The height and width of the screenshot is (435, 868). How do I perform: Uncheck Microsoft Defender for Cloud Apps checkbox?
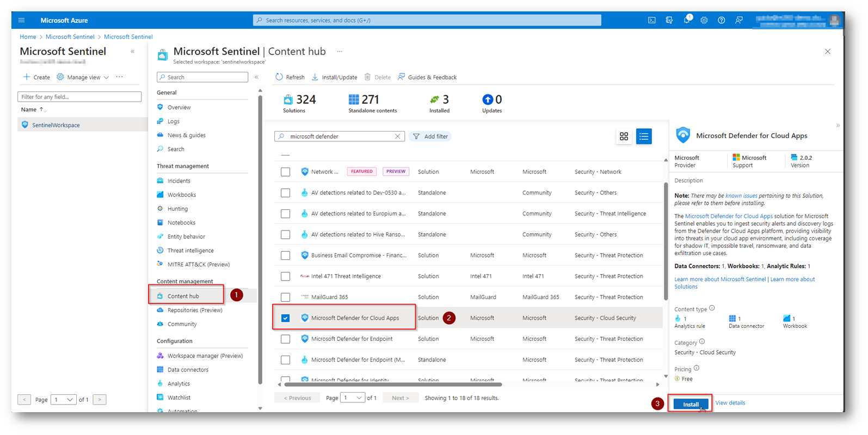click(285, 318)
